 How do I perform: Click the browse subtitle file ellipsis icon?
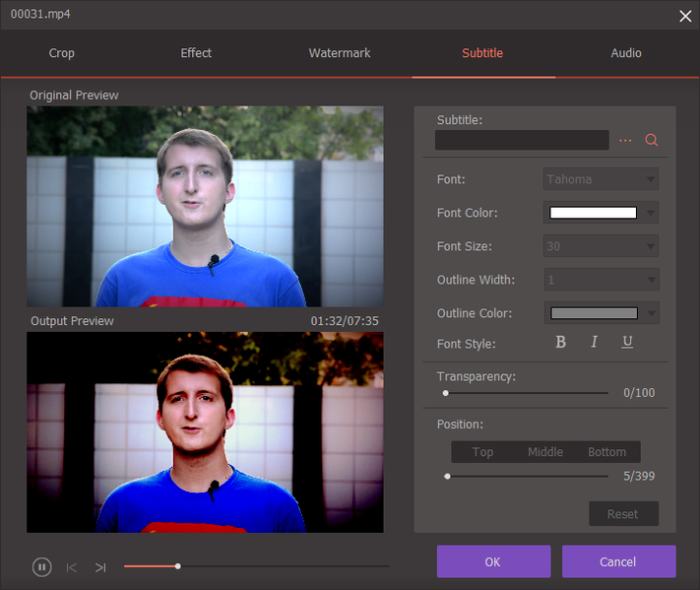pyautogui.click(x=625, y=141)
